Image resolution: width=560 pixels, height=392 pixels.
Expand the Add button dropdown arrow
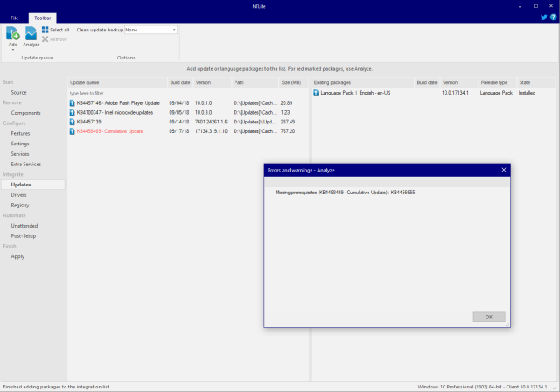13,50
